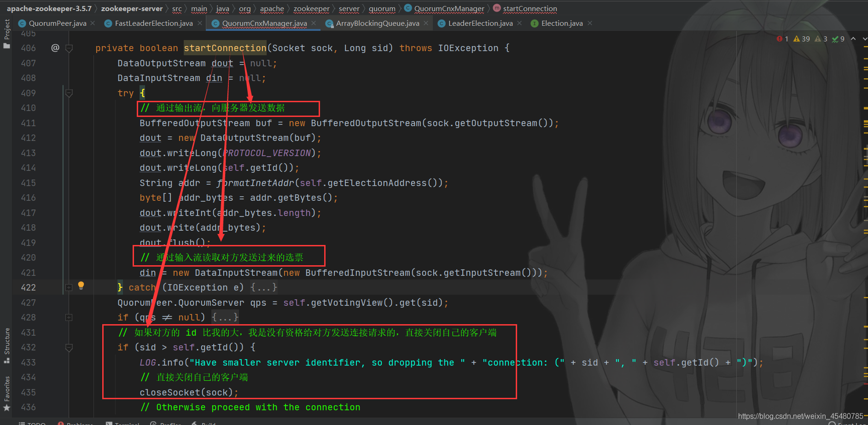Click the green typo count 9 indicator
868x425 pixels.
pos(838,39)
